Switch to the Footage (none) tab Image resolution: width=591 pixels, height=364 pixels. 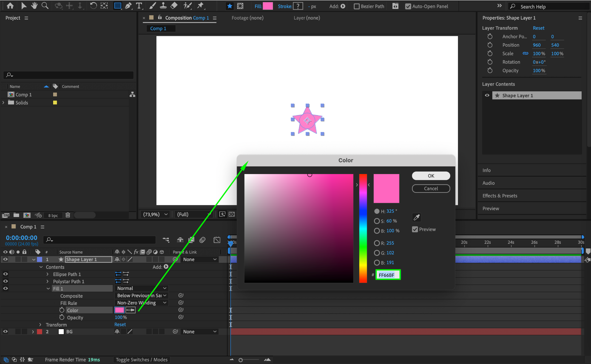(247, 18)
